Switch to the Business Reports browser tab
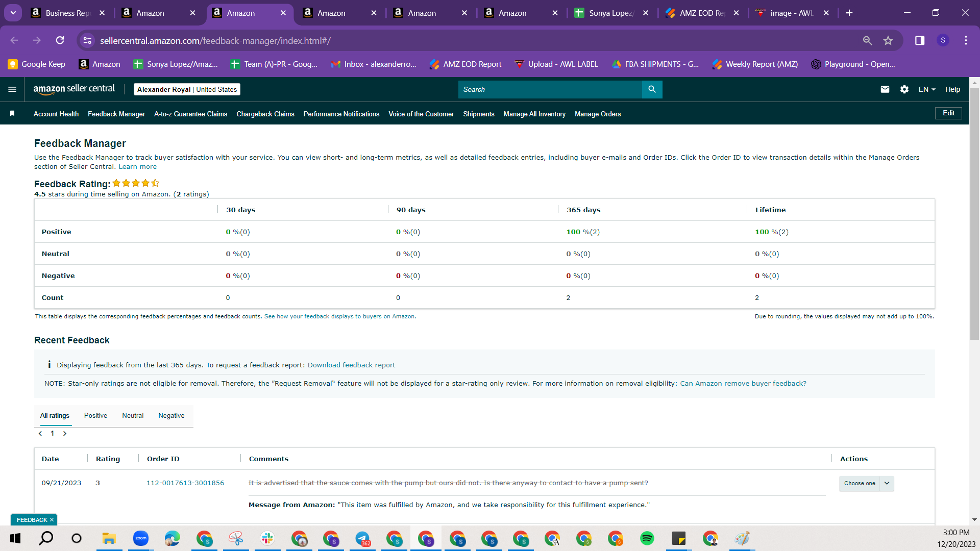 tap(67, 13)
